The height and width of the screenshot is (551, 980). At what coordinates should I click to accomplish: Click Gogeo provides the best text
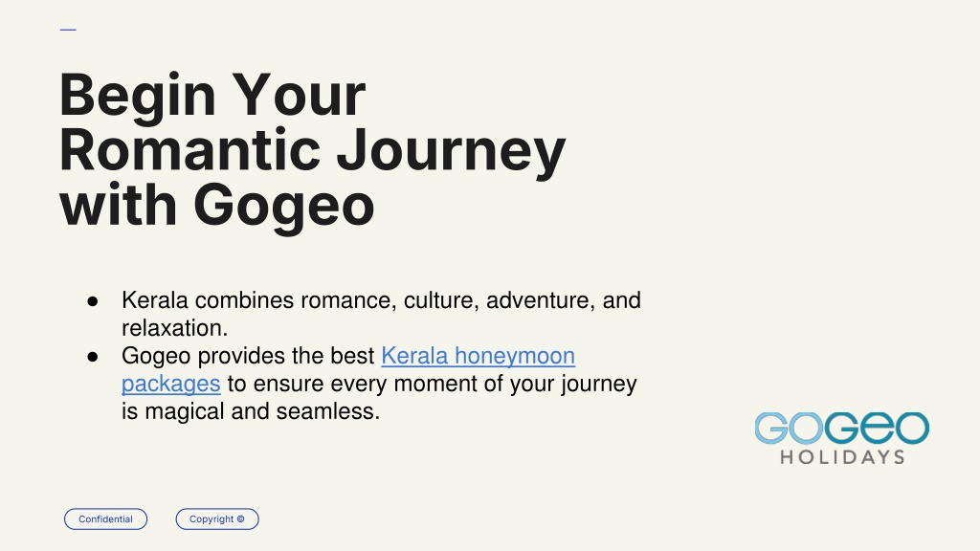[x=248, y=356]
